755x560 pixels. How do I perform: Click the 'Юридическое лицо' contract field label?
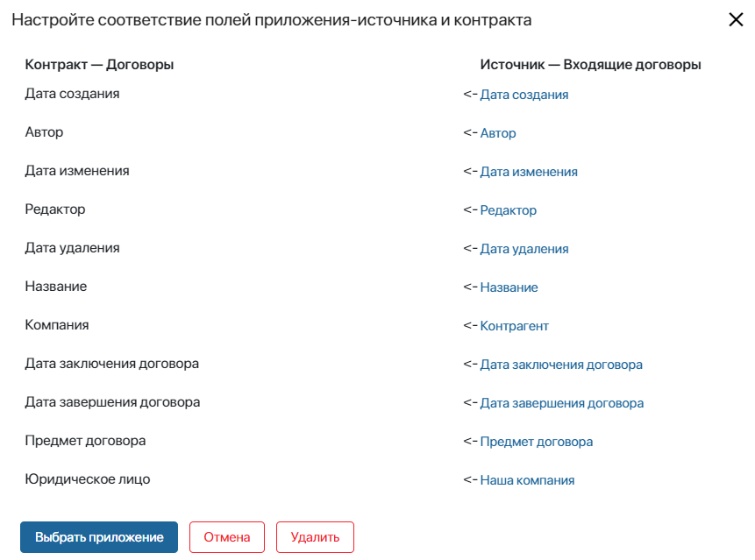tap(88, 479)
